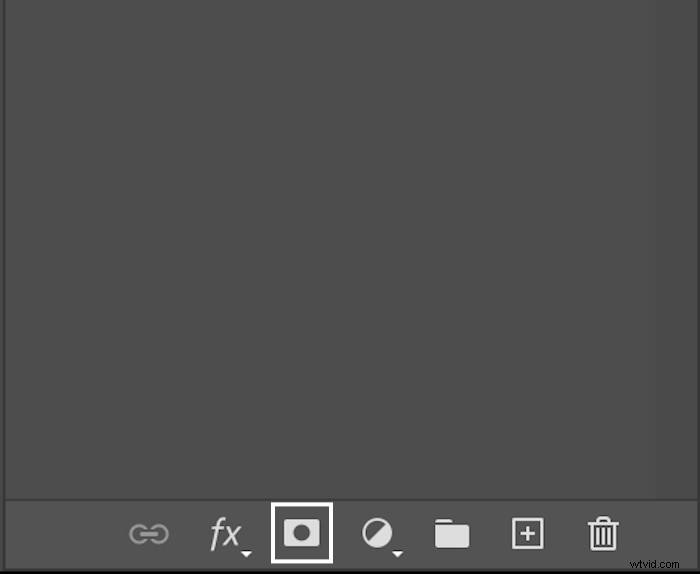Create a new layer with the plus icon
Image resolution: width=700 pixels, height=574 pixels.
tap(528, 533)
